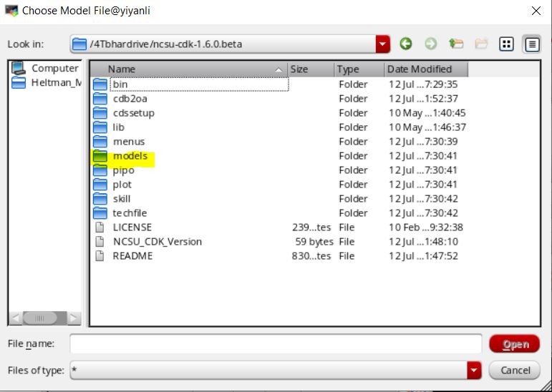
Task: Expand the Look in path dropdown
Action: [383, 44]
